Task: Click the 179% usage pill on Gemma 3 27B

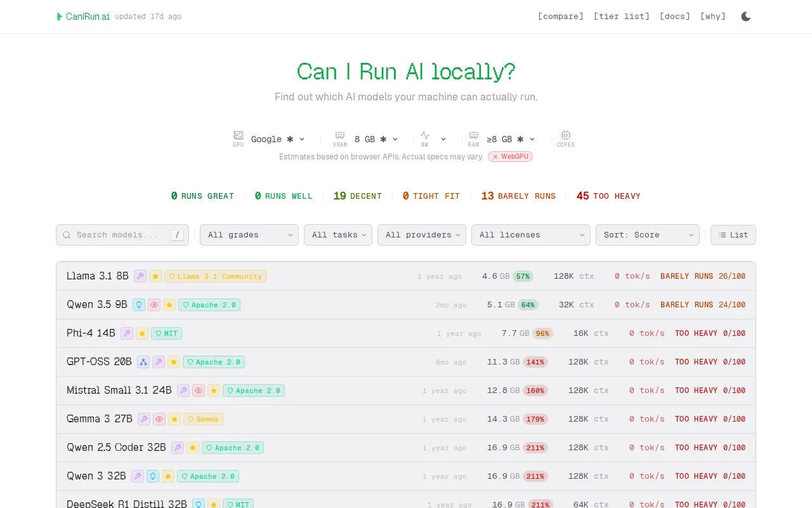Action: [535, 419]
